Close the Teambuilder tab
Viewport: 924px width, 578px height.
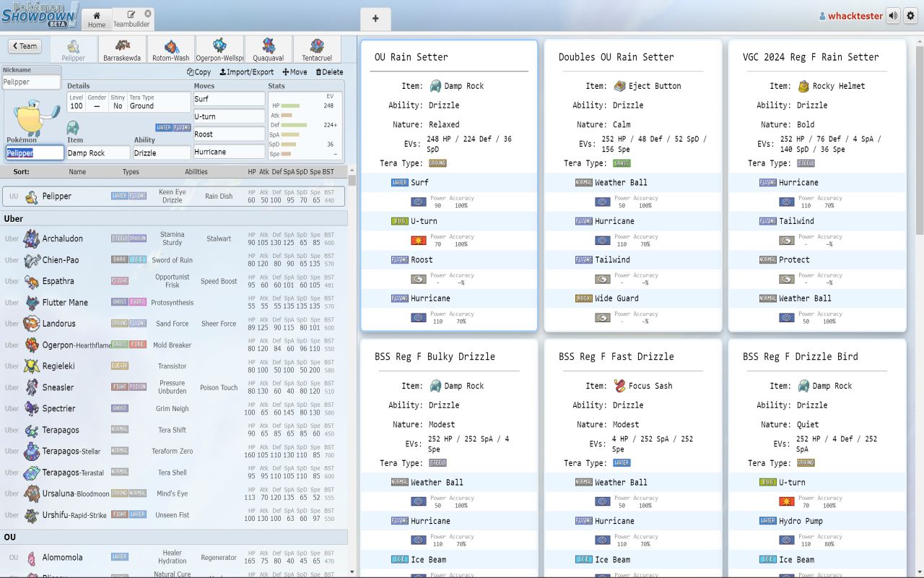[148, 14]
